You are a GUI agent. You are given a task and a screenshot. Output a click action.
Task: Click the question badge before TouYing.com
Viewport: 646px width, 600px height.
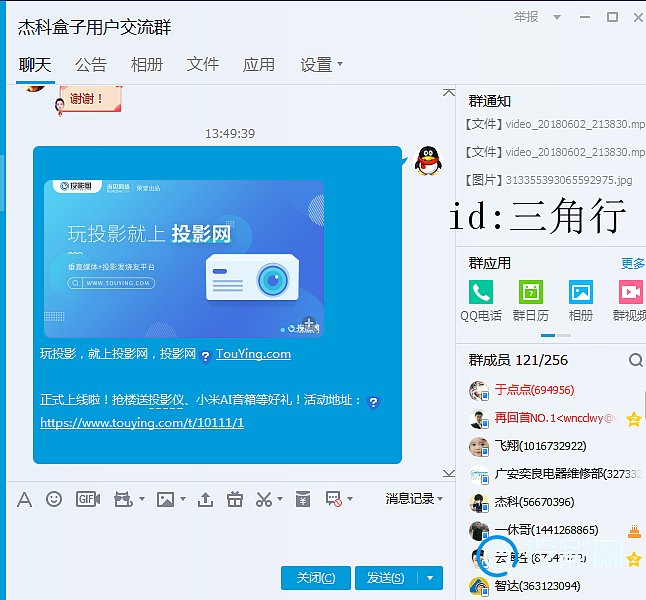pyautogui.click(x=205, y=356)
